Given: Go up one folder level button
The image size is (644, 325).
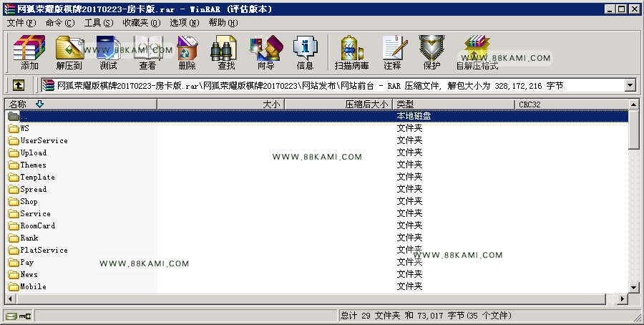Looking at the screenshot, I should pos(18,85).
